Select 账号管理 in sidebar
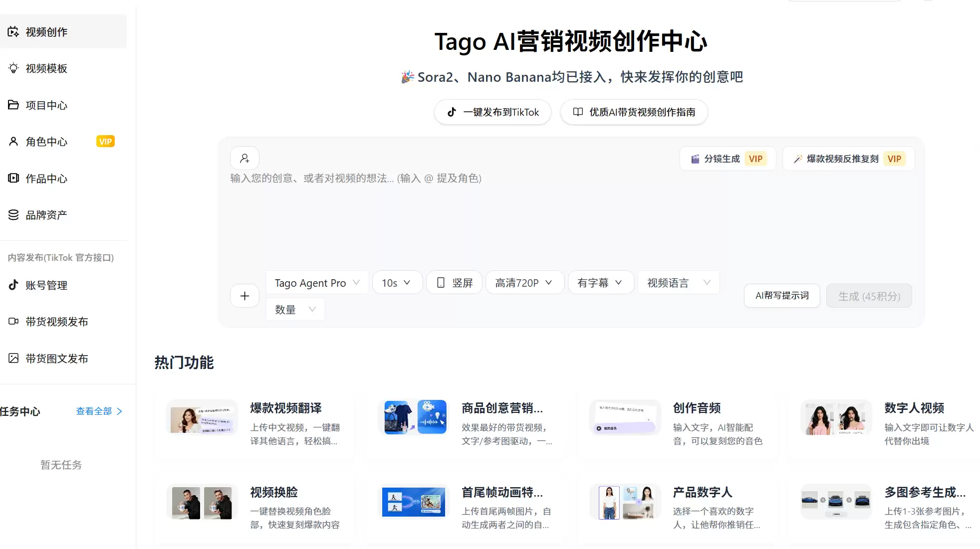This screenshot has width=980, height=549. point(63,285)
